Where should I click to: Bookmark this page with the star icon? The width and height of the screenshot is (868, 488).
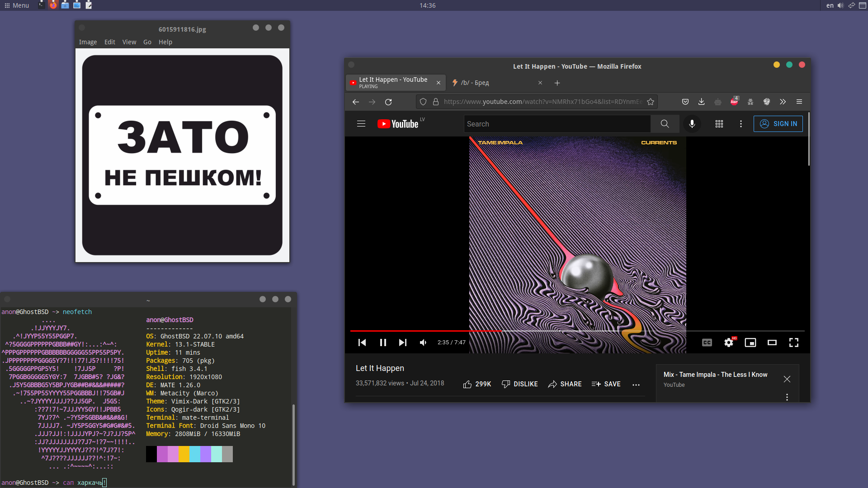(651, 102)
